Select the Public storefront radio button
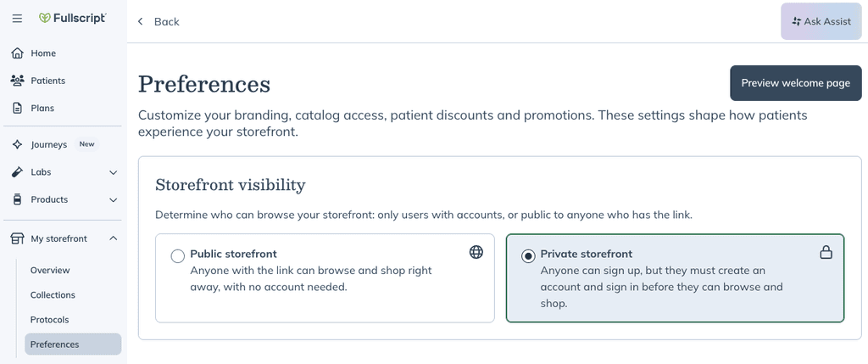Image resolution: width=868 pixels, height=364 pixels. (178, 256)
